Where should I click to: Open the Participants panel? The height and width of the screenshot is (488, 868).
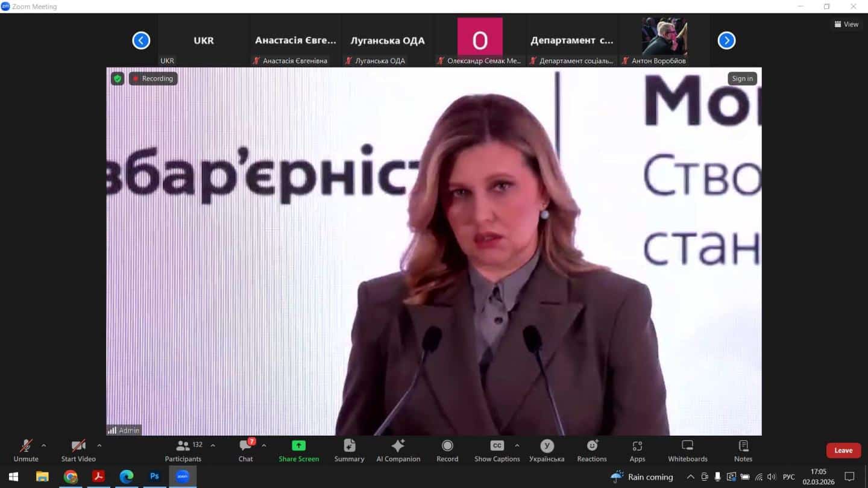(x=183, y=450)
